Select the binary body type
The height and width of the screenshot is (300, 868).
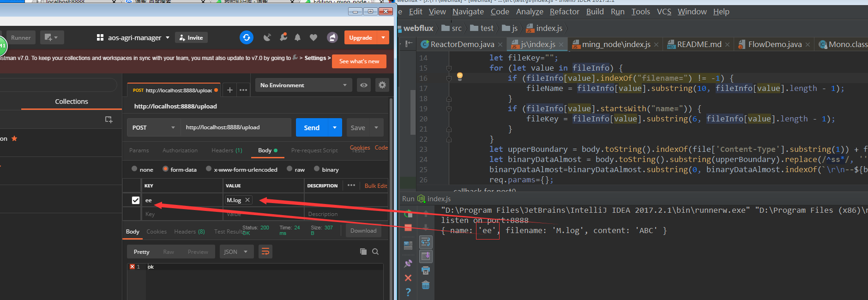click(317, 169)
